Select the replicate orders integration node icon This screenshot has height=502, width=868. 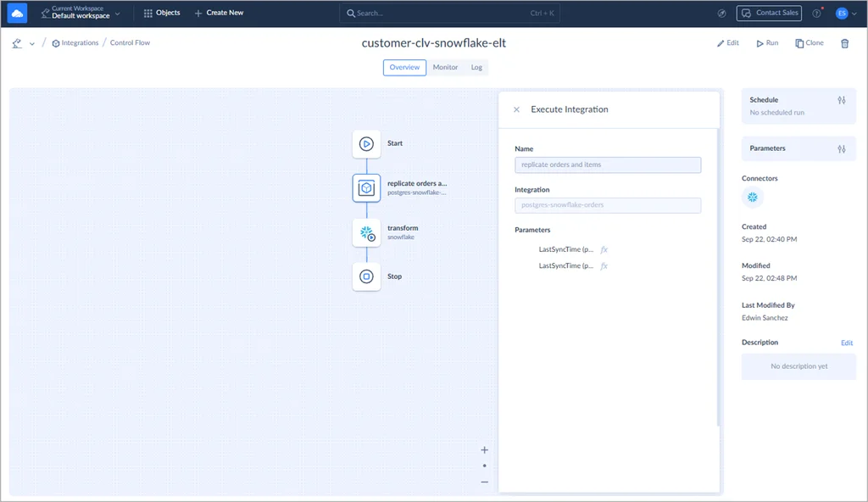click(366, 188)
